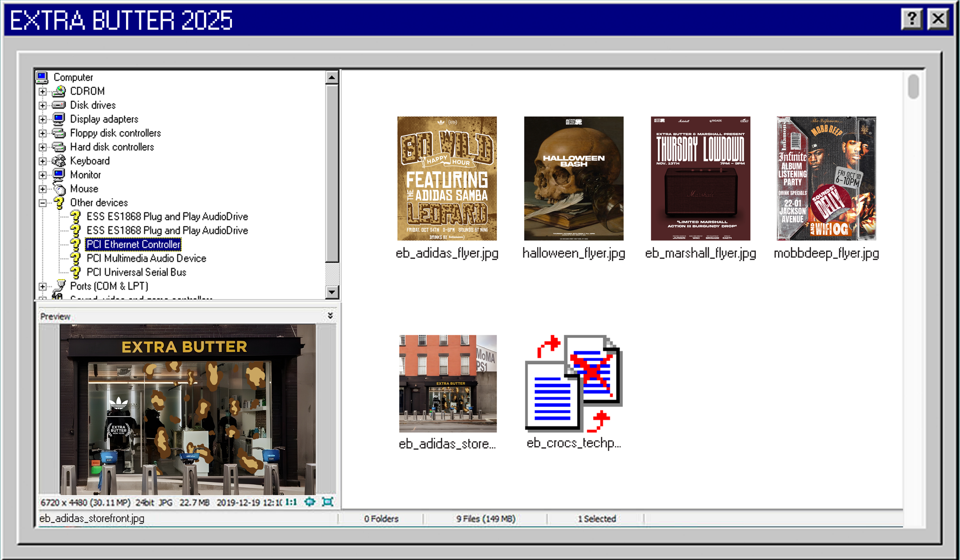Click the Mouse device icon
The image size is (960, 560).
(x=59, y=189)
